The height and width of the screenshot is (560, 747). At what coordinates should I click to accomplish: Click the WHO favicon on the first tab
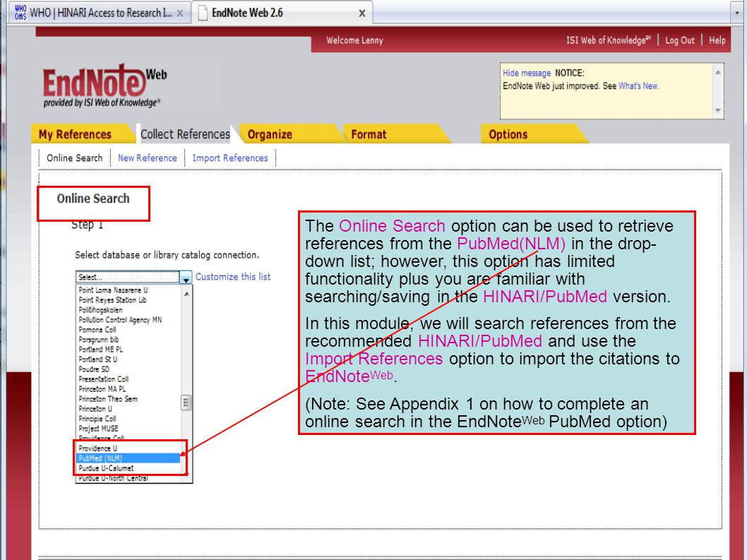pos(20,13)
